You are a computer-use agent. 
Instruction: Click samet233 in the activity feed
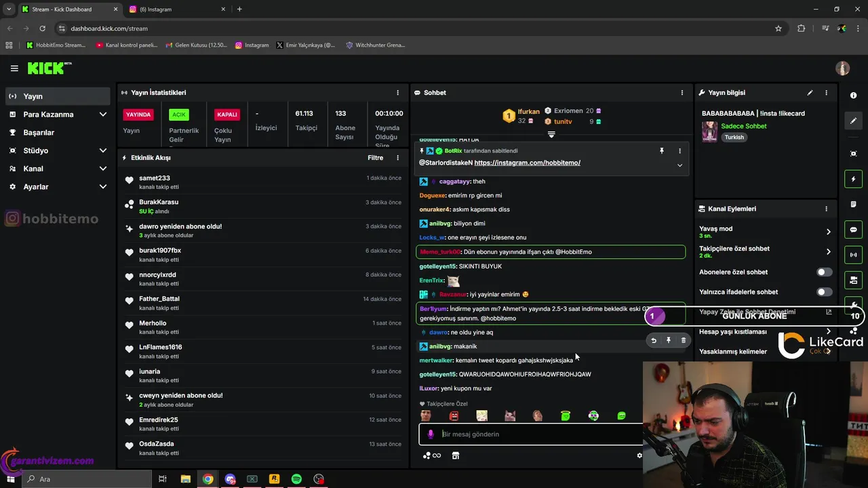[x=155, y=178]
